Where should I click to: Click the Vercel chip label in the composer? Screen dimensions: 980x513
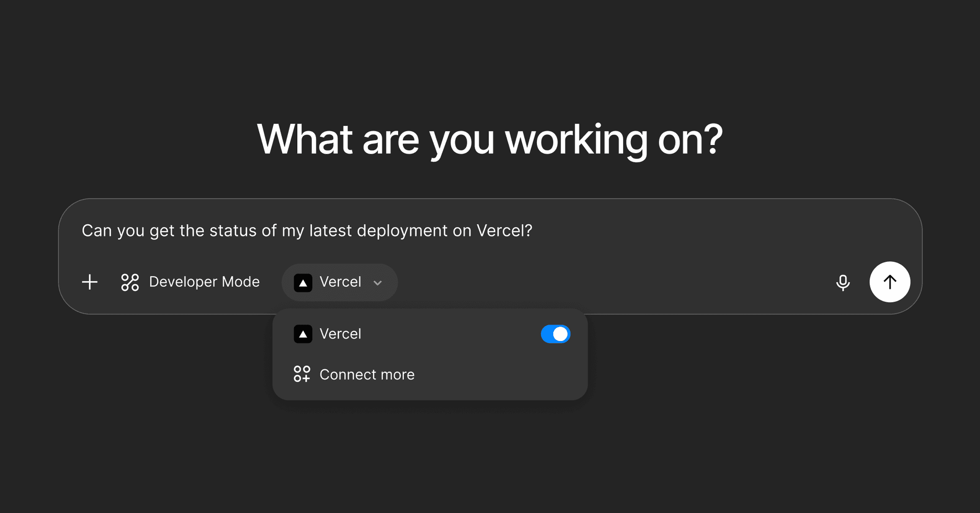(340, 282)
